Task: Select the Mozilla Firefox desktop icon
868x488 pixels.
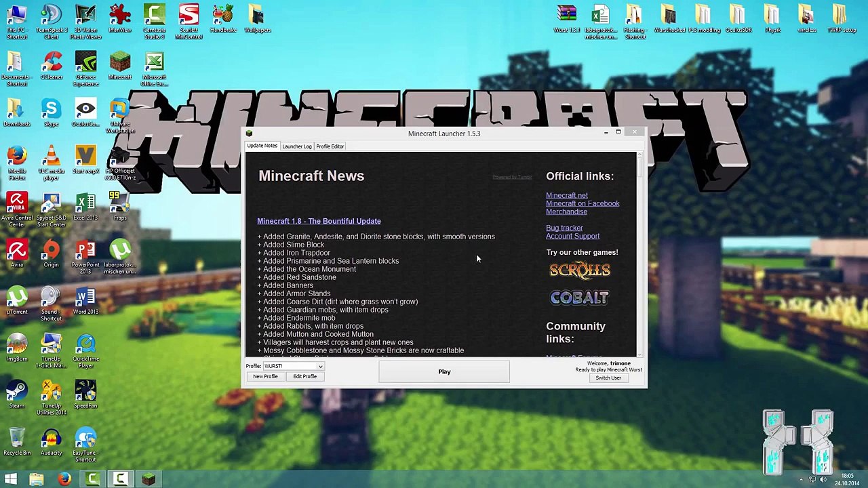Action: pyautogui.click(x=17, y=163)
